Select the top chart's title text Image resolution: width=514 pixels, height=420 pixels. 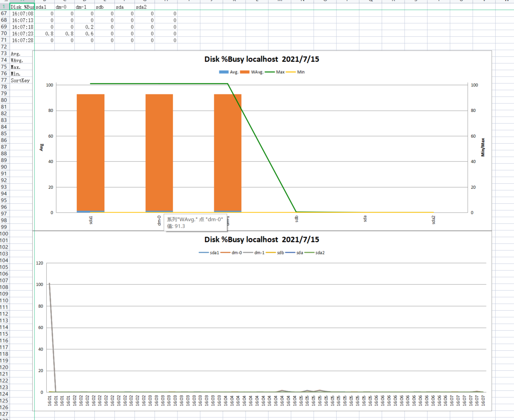coord(262,59)
